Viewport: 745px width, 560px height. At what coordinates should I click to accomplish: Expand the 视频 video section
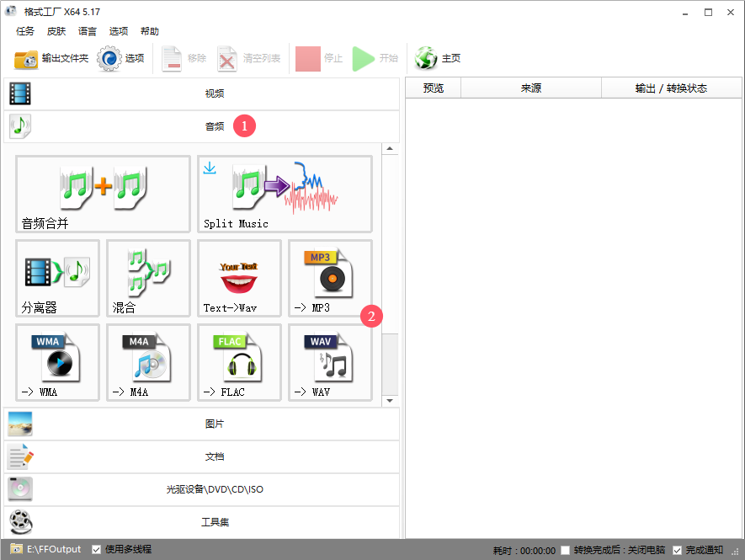(x=215, y=93)
